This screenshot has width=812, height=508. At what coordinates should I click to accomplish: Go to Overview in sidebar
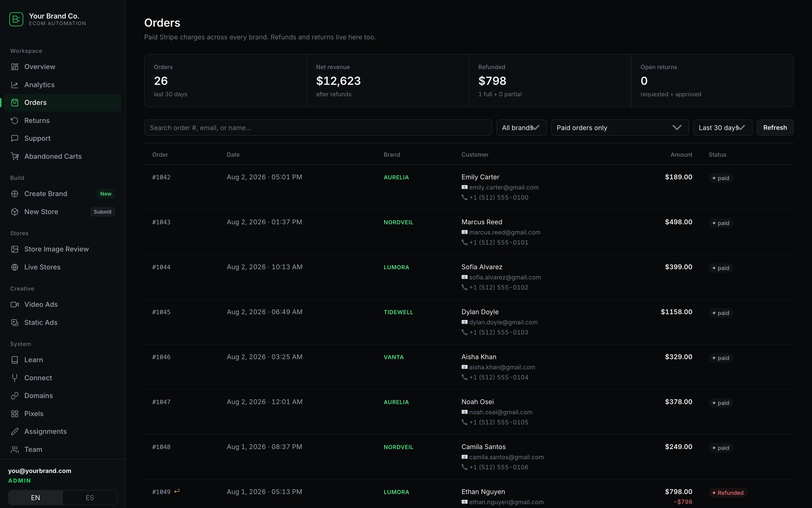point(63,67)
